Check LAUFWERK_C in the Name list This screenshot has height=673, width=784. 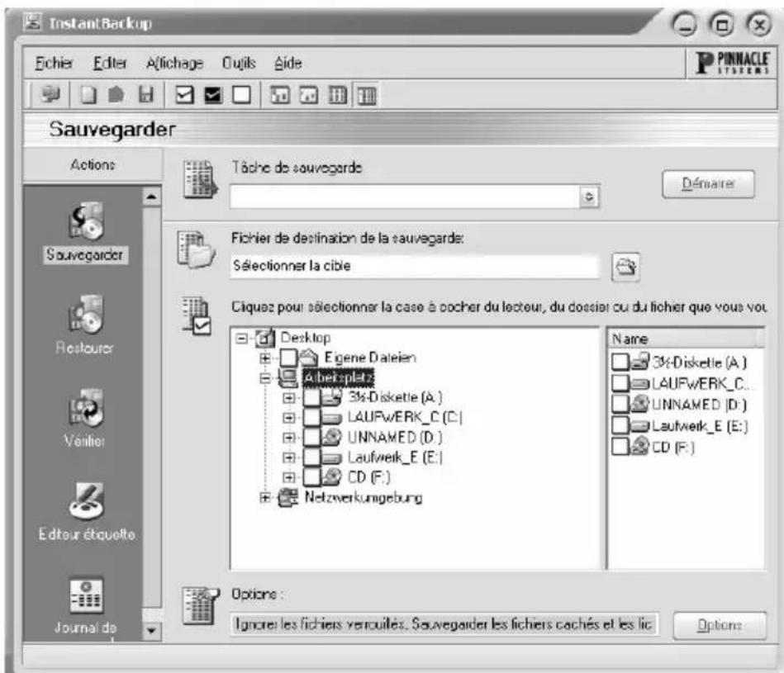[620, 383]
